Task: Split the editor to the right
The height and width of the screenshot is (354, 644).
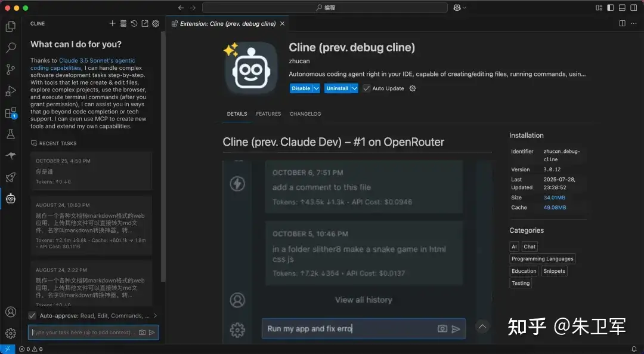Action: click(x=622, y=23)
